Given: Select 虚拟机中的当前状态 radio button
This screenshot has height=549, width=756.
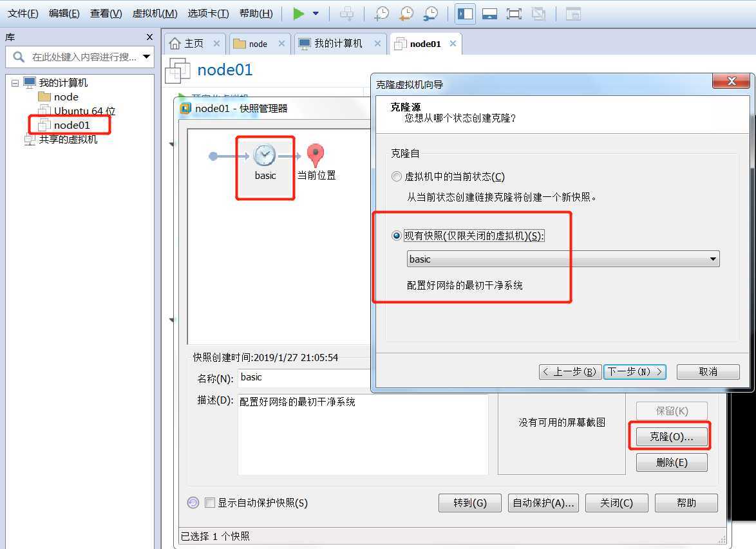Looking at the screenshot, I should click(396, 176).
